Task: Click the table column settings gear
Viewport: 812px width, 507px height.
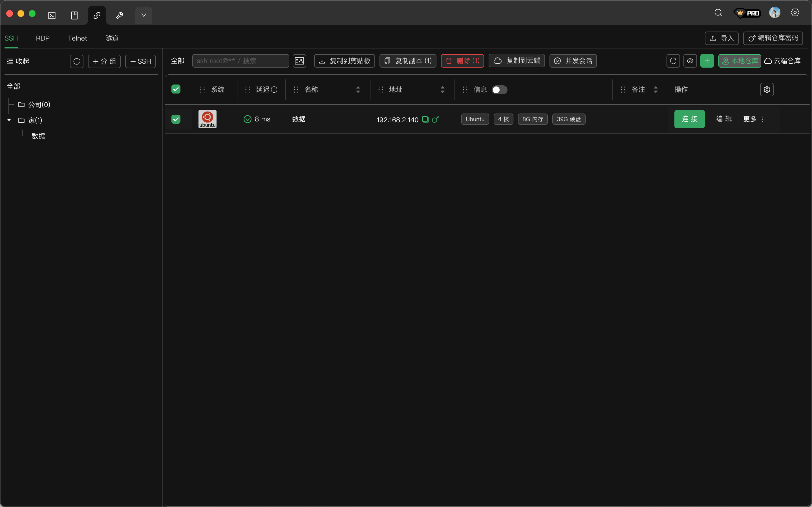Action: pyautogui.click(x=766, y=90)
